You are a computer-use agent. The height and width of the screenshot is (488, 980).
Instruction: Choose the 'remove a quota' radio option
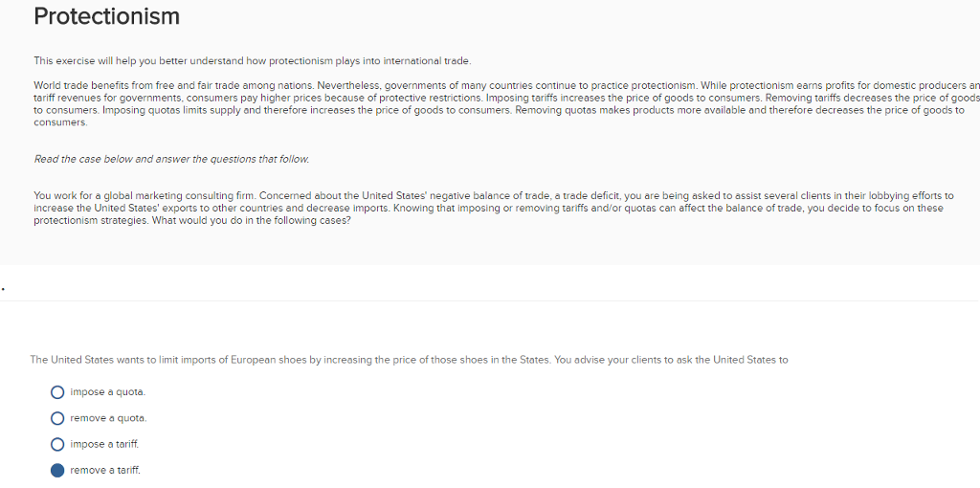(x=57, y=418)
